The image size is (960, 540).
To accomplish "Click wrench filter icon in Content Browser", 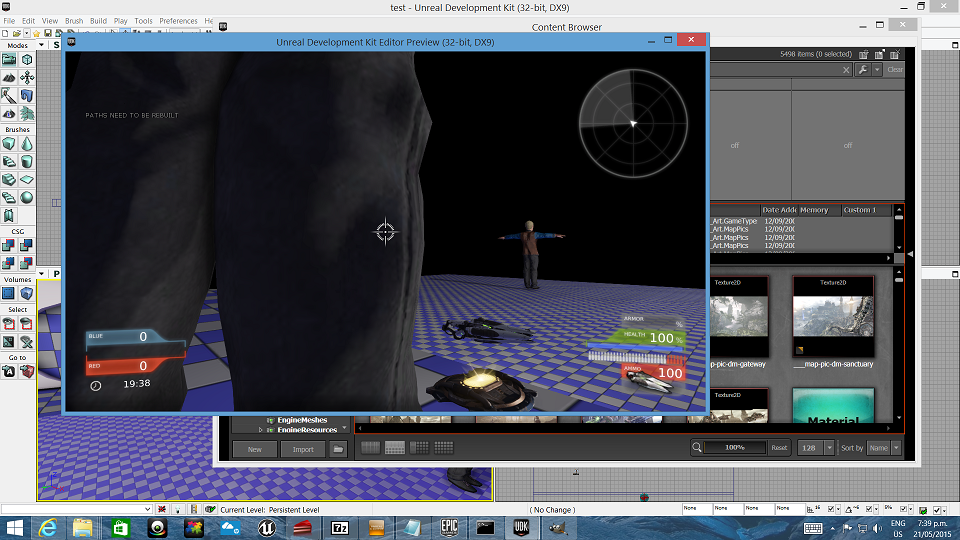I will click(x=862, y=70).
